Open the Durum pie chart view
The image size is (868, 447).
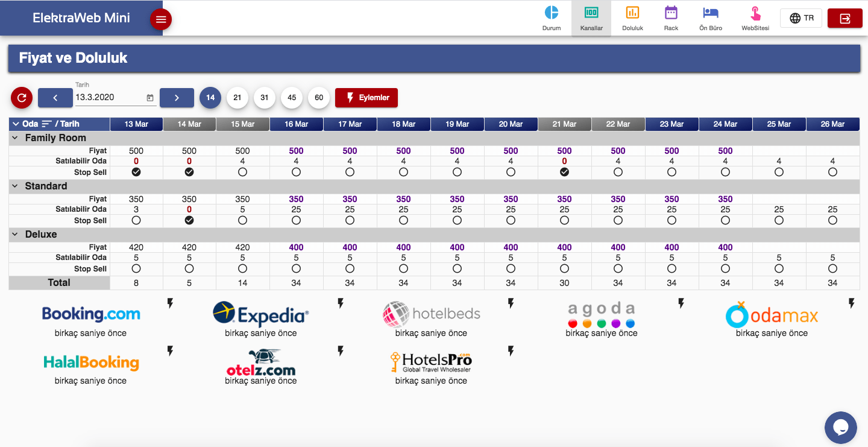pyautogui.click(x=551, y=18)
